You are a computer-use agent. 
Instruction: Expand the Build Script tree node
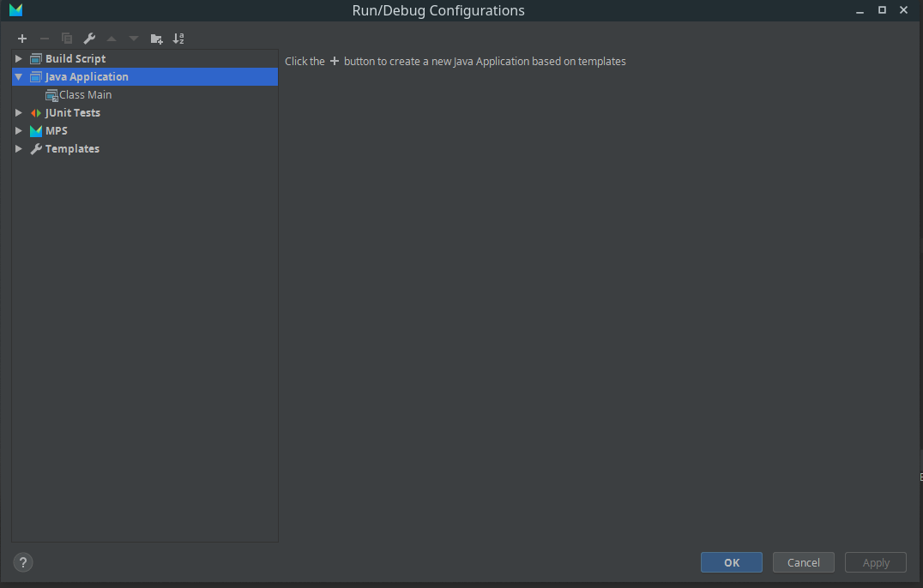click(x=19, y=59)
